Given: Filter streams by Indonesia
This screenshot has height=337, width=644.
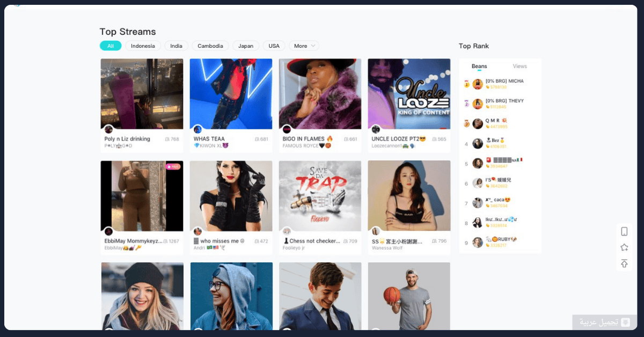Looking at the screenshot, I should pyautogui.click(x=143, y=46).
